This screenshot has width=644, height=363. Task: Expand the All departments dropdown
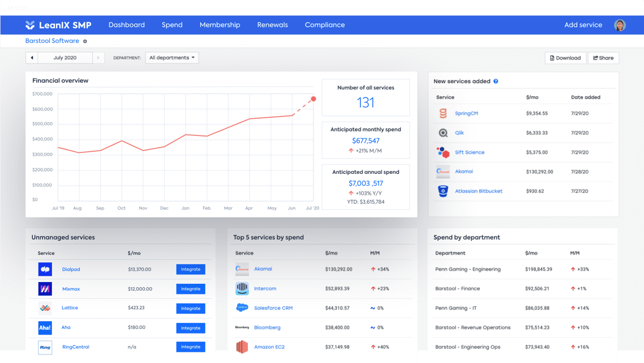click(172, 58)
